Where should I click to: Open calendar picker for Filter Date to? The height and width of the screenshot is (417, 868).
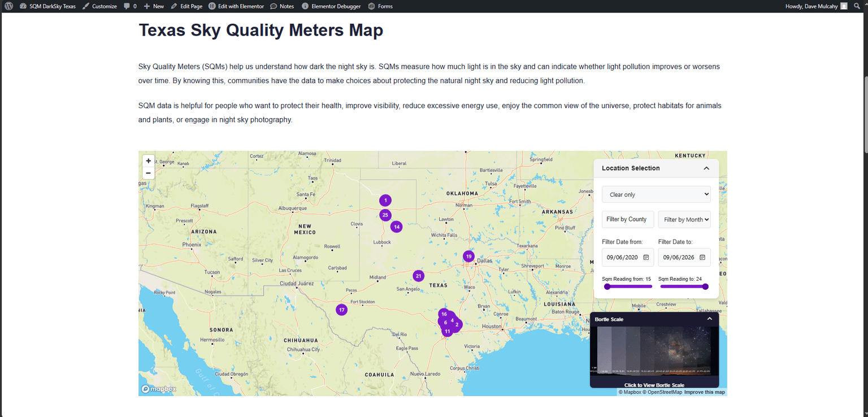702,257
